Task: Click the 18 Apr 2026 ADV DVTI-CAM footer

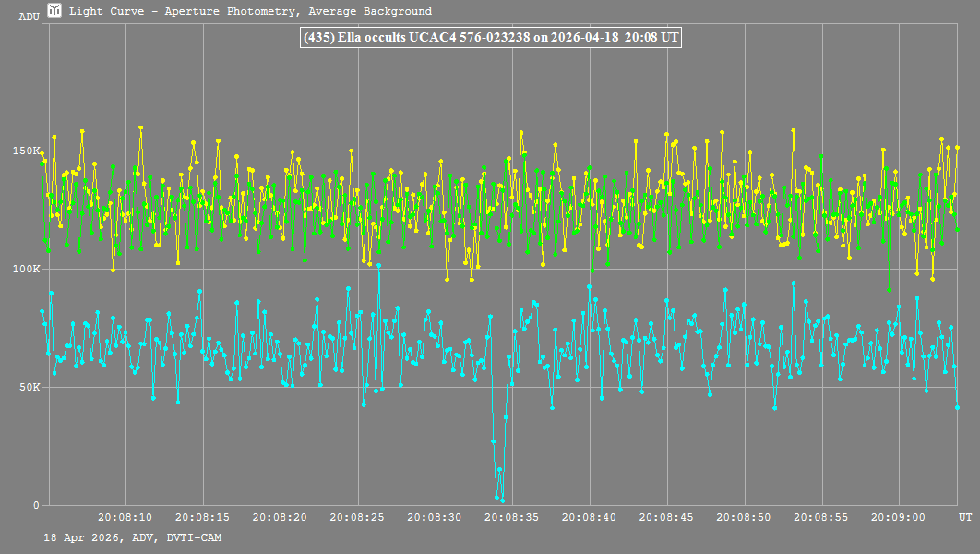Action: pos(132,537)
